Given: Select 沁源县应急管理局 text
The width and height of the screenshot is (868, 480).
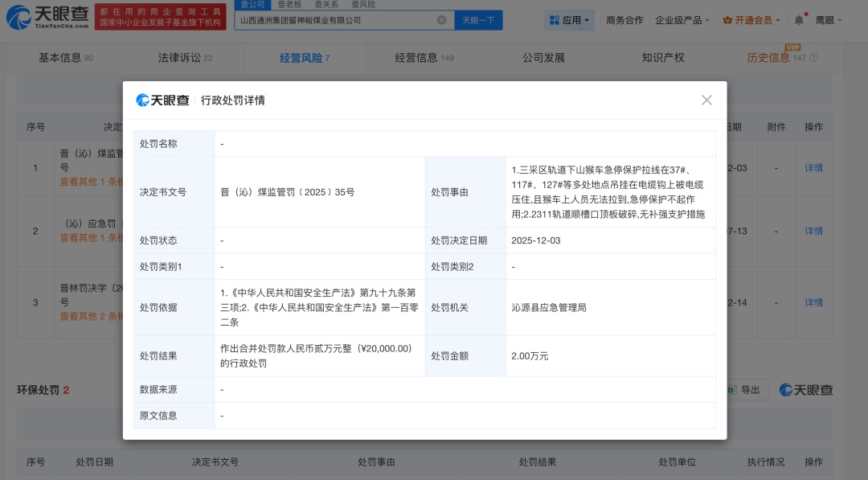Looking at the screenshot, I should pos(549,307).
